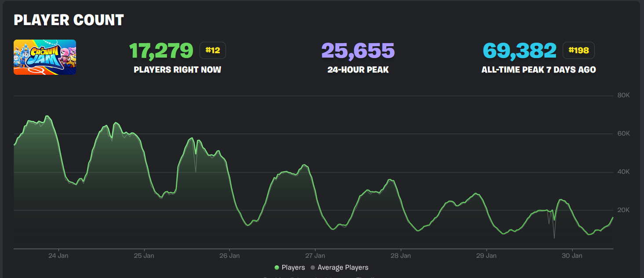
Task: Click the PLAYERS RIGHT NOW label
Action: 178,70
